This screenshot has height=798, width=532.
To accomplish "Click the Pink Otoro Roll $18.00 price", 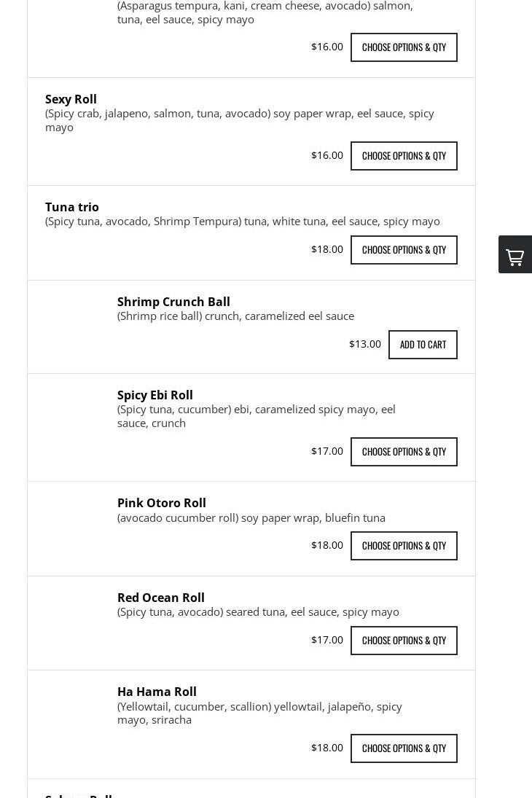I will (326, 545).
